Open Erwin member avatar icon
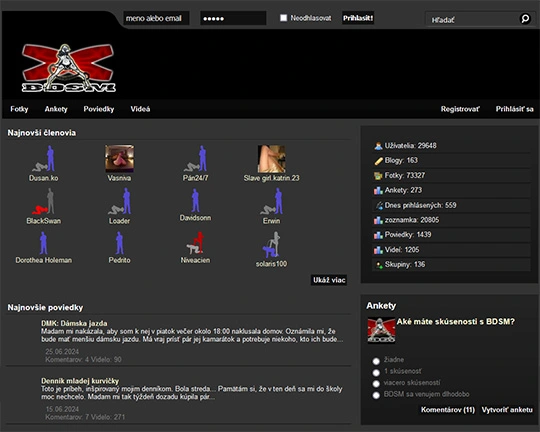The image size is (540, 432). 272,201
